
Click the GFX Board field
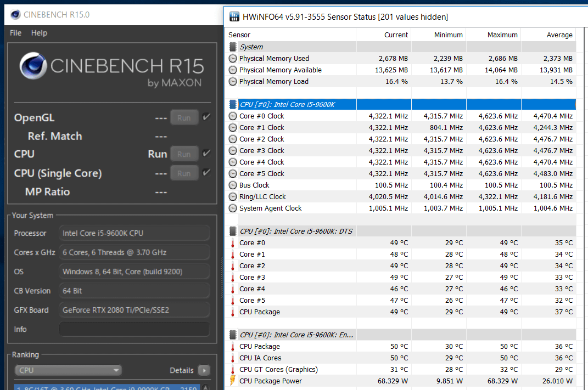135,310
